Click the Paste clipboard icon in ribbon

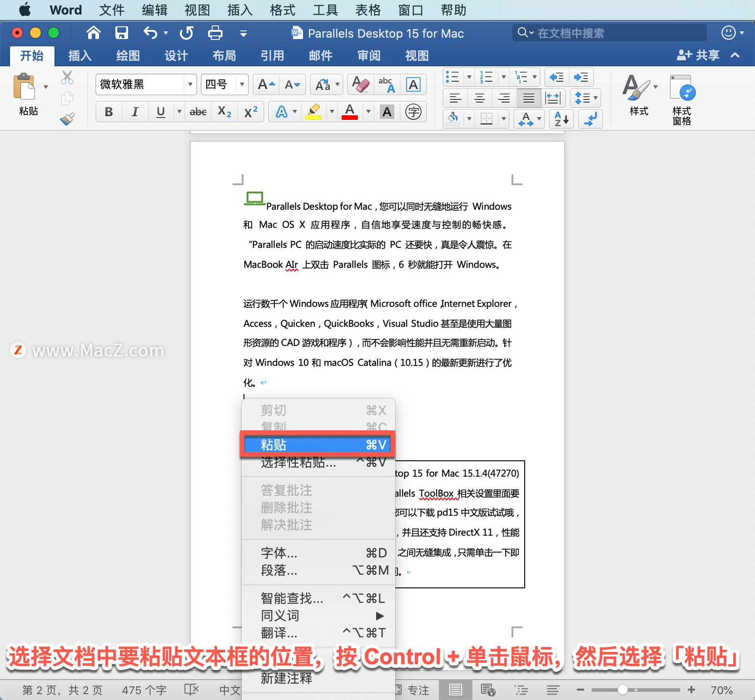point(25,86)
